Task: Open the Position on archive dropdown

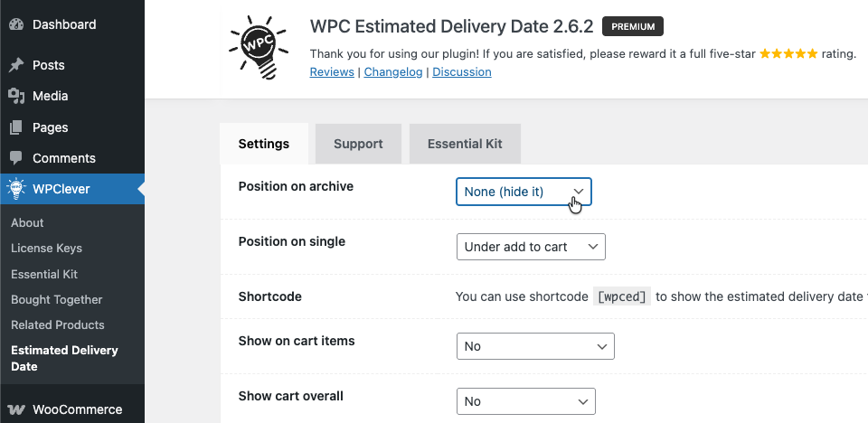Action: coord(524,192)
